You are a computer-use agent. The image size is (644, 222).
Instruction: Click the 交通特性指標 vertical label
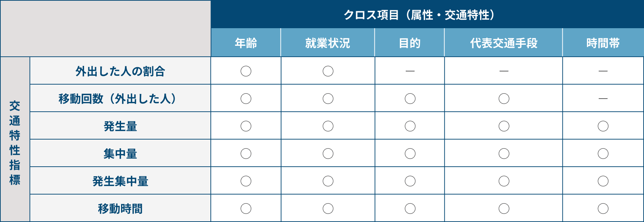pos(15,143)
